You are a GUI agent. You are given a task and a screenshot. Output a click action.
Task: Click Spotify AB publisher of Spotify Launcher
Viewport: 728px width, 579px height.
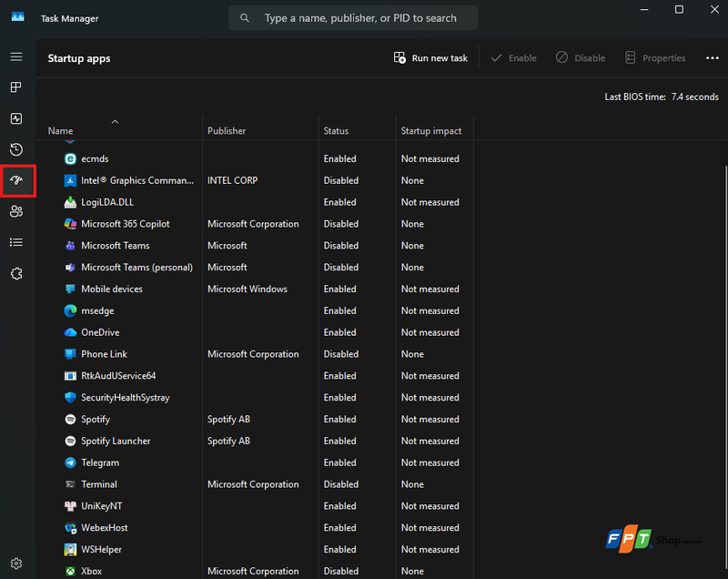(x=229, y=442)
